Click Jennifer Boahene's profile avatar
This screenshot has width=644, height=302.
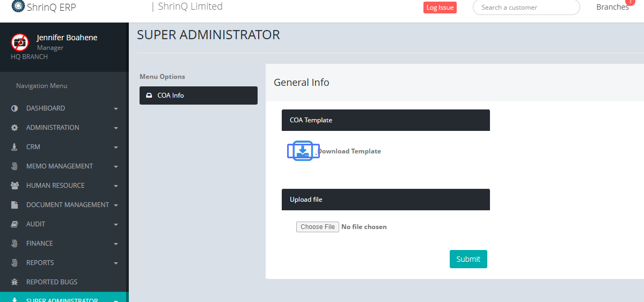tap(20, 42)
